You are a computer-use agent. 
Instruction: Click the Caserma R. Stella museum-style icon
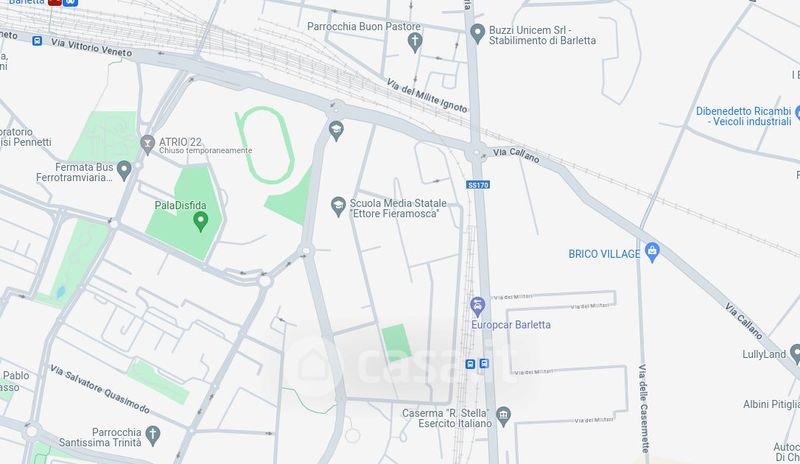click(503, 417)
